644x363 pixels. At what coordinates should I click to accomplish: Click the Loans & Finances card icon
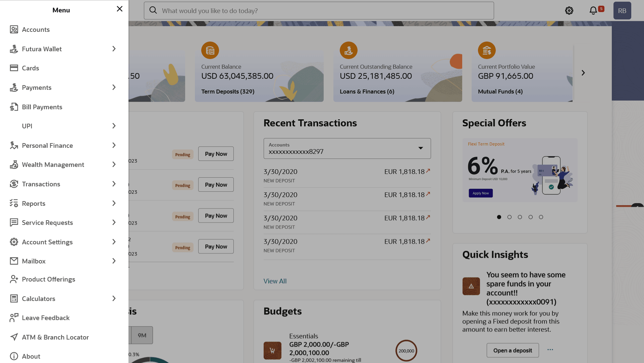(x=348, y=51)
